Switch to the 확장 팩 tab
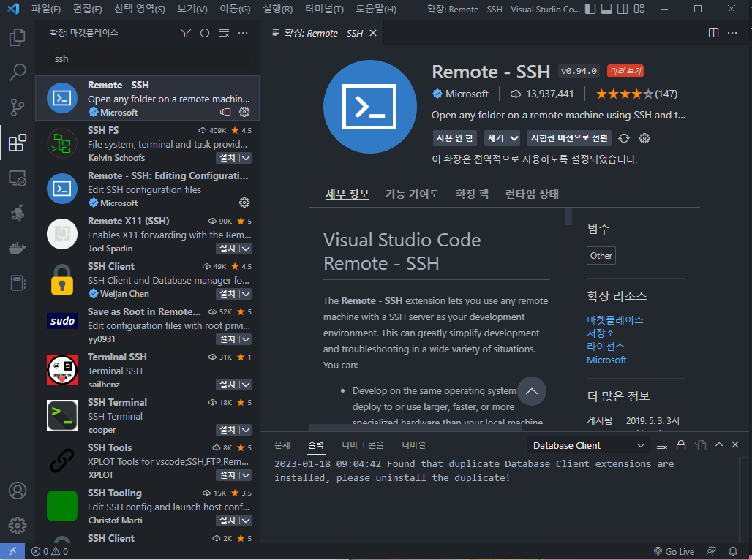Image resolution: width=752 pixels, height=560 pixels. 472,194
